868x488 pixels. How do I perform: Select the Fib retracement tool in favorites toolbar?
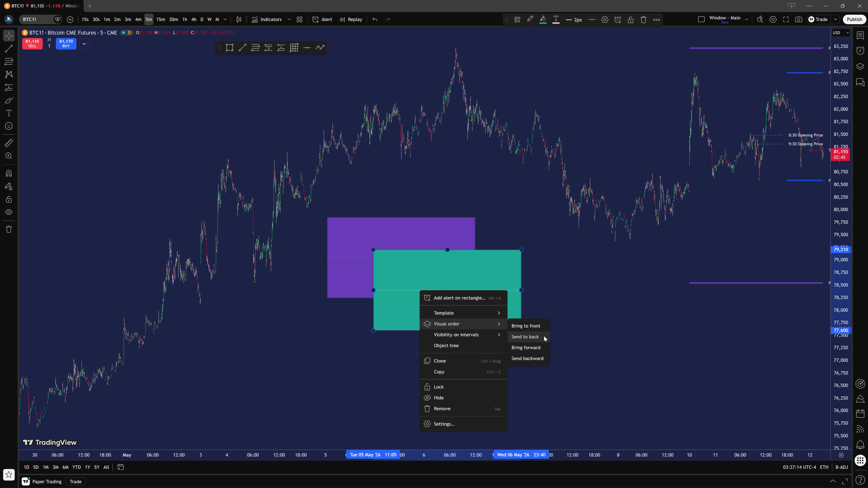tap(255, 47)
